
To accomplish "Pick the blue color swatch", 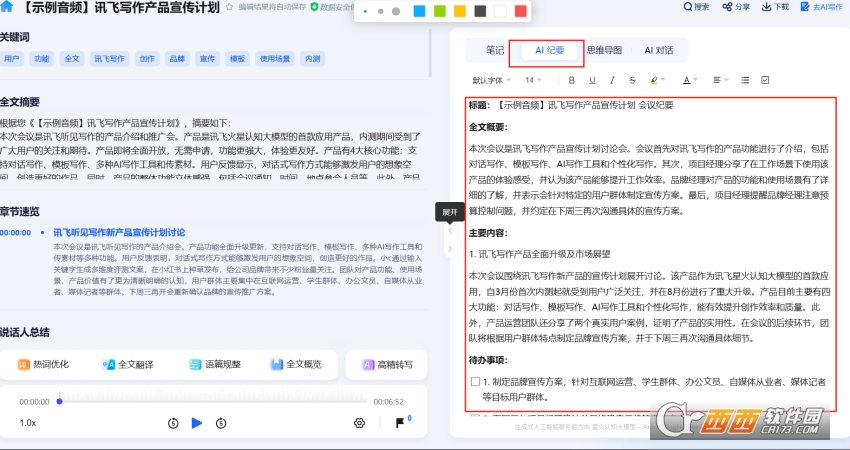I will 420,11.
